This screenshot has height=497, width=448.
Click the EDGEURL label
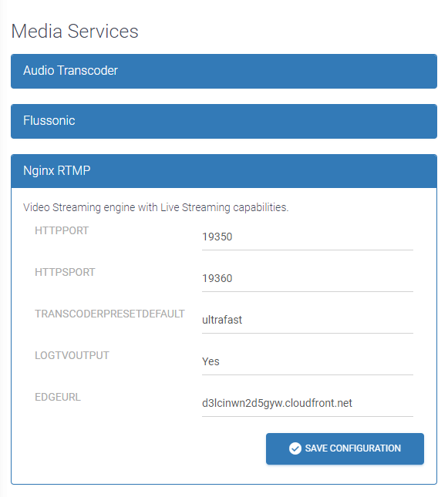(58, 397)
